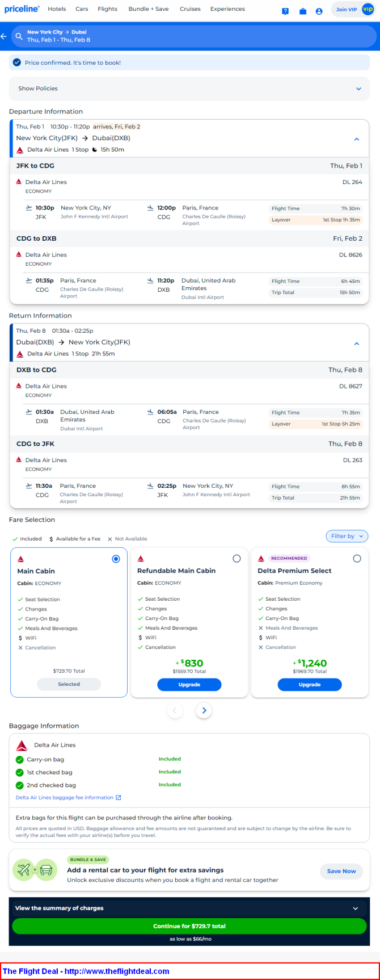Click the 'as low as $66/mo' text
This screenshot has width=380, height=980.
pos(191,939)
